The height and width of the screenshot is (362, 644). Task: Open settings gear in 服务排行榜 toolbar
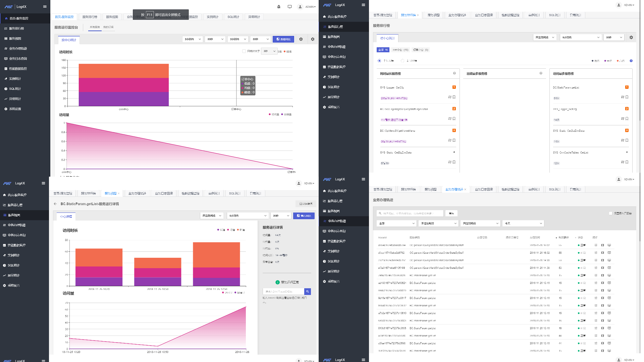(631, 38)
